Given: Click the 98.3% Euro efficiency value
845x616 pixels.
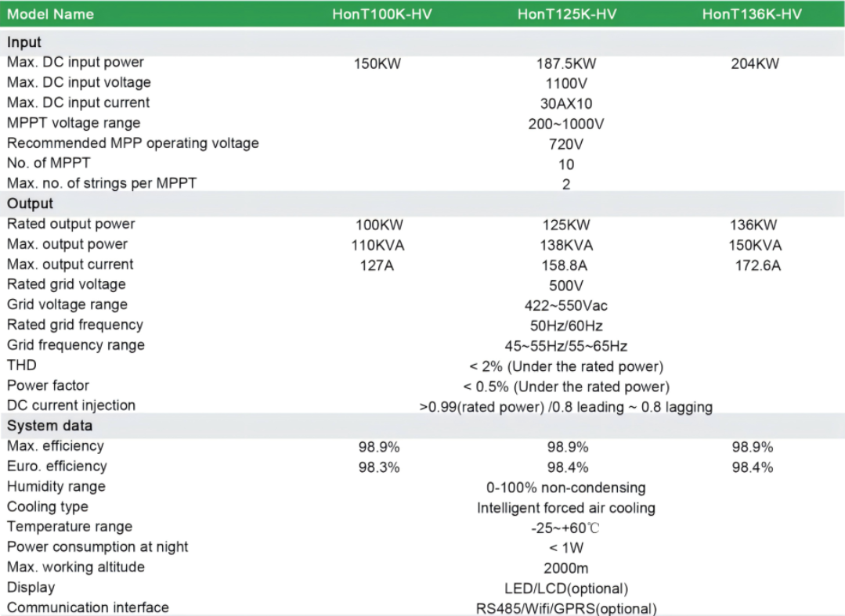Looking at the screenshot, I should coord(379,467).
